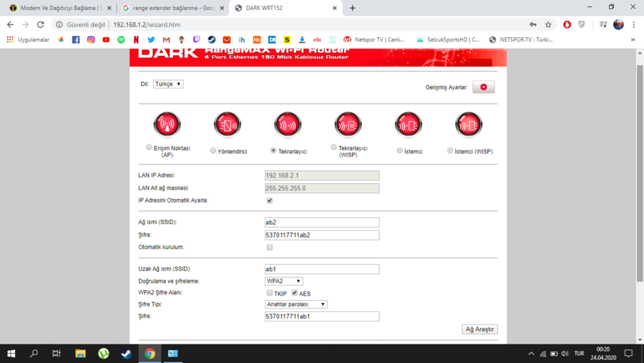Open the taskbar notification center icon
Image resolution: width=644 pixels, height=363 pixels.
(x=628, y=354)
